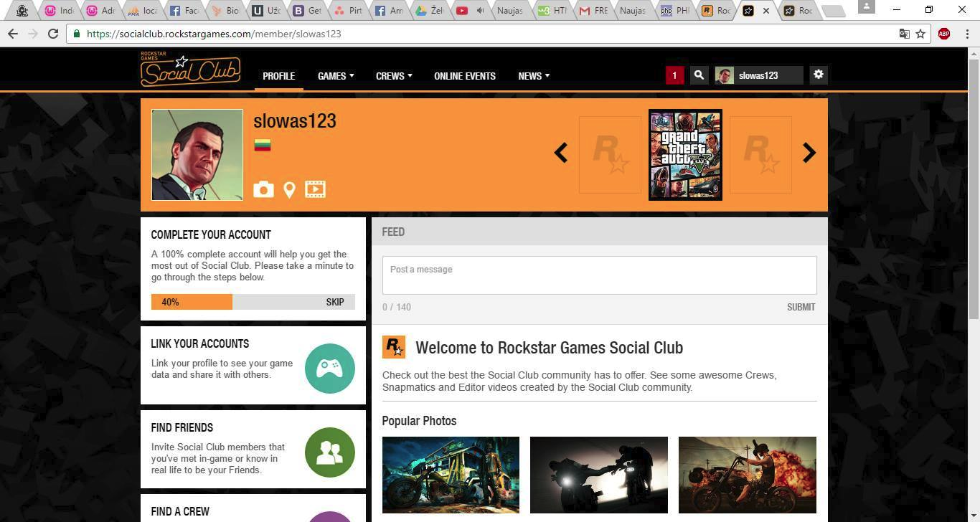This screenshot has height=522, width=980.
Task: Click the profile avatar picture
Action: point(197,155)
